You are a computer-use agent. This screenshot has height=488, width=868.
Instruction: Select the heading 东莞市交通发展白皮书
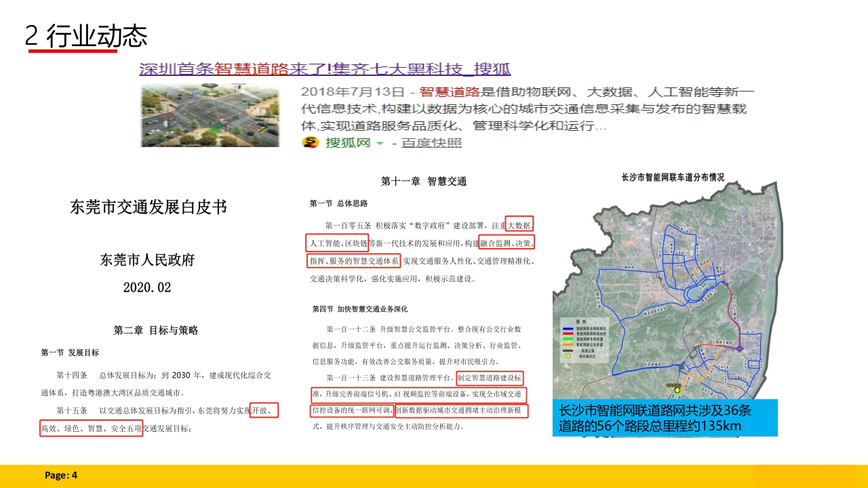[x=149, y=207]
